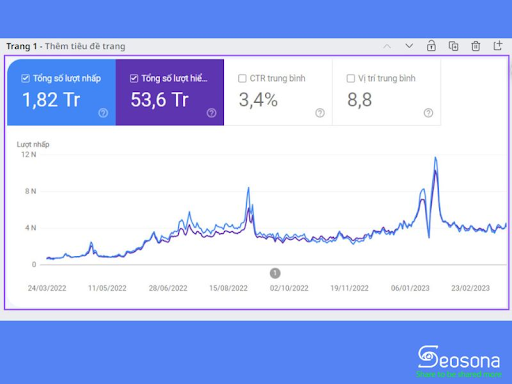Viewport: 512px width, 384px height.
Task: Delete the page with the trash icon
Action: (x=476, y=46)
